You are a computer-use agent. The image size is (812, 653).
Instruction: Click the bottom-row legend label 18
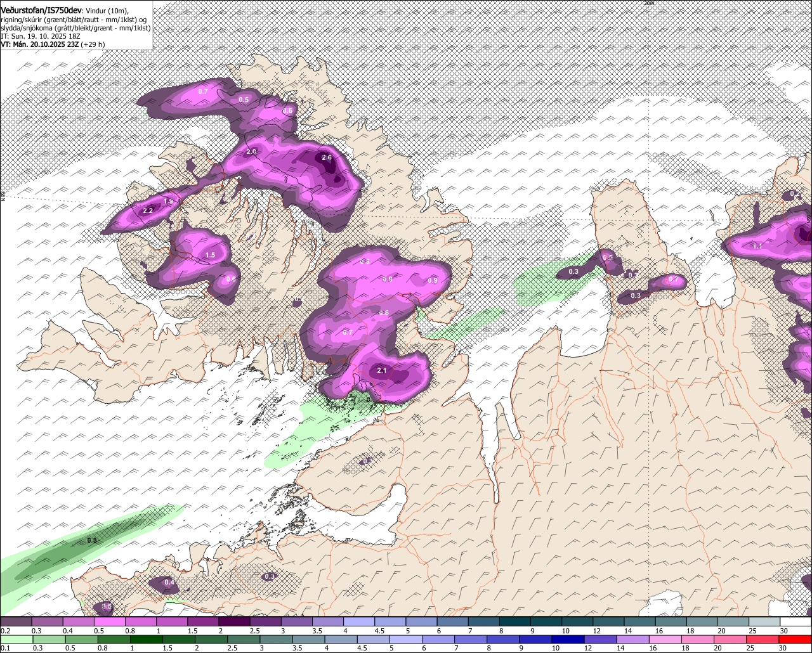click(686, 648)
